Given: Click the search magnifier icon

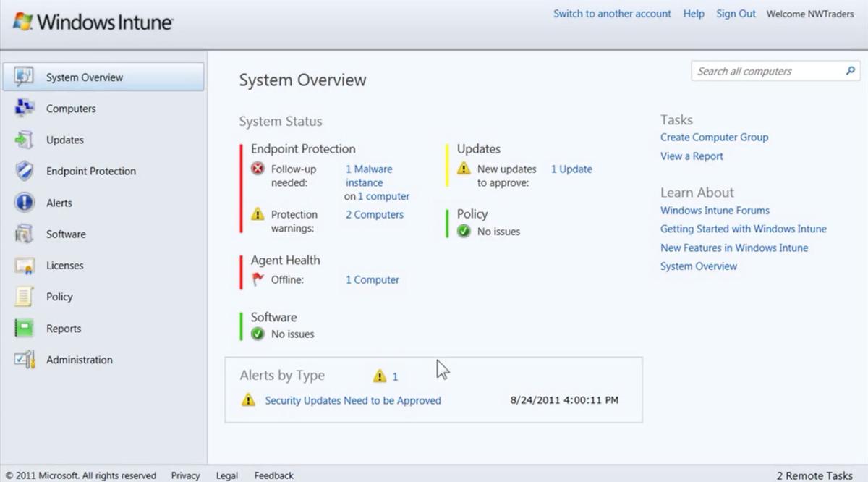Looking at the screenshot, I should 850,71.
